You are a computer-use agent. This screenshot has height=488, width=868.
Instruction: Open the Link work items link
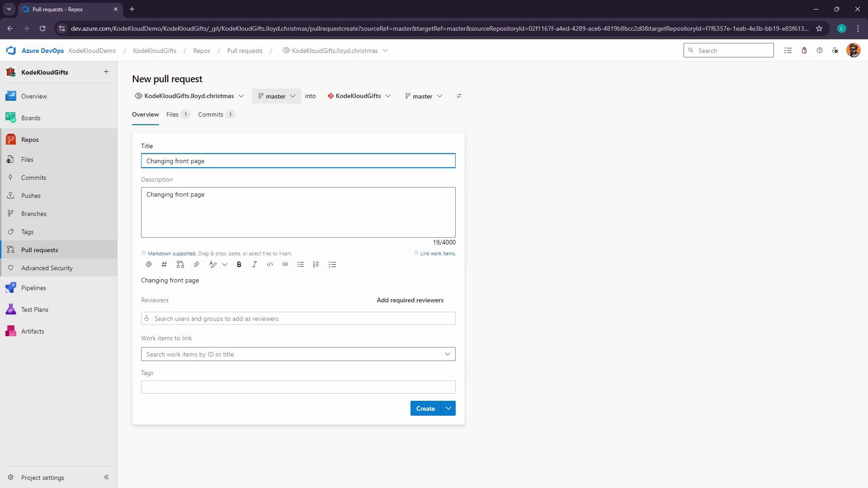click(438, 253)
